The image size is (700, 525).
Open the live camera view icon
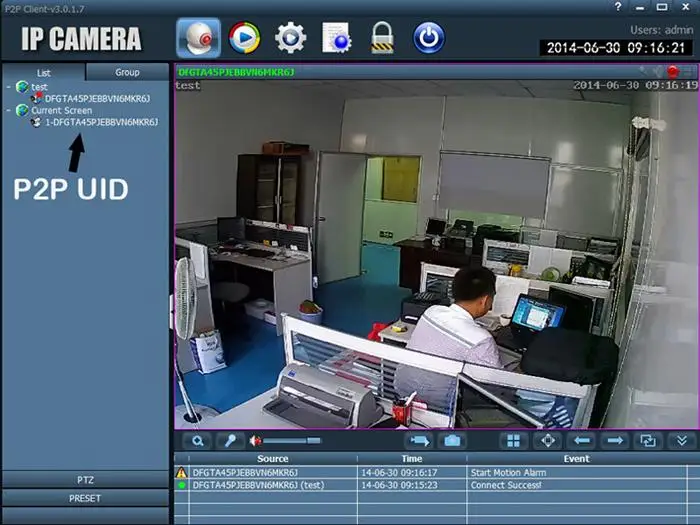click(x=198, y=38)
